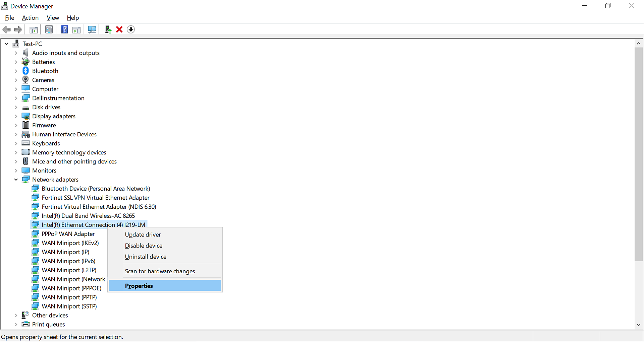This screenshot has height=342, width=644.
Task: Click the webcam icon beside Cameras
Action: point(25,80)
